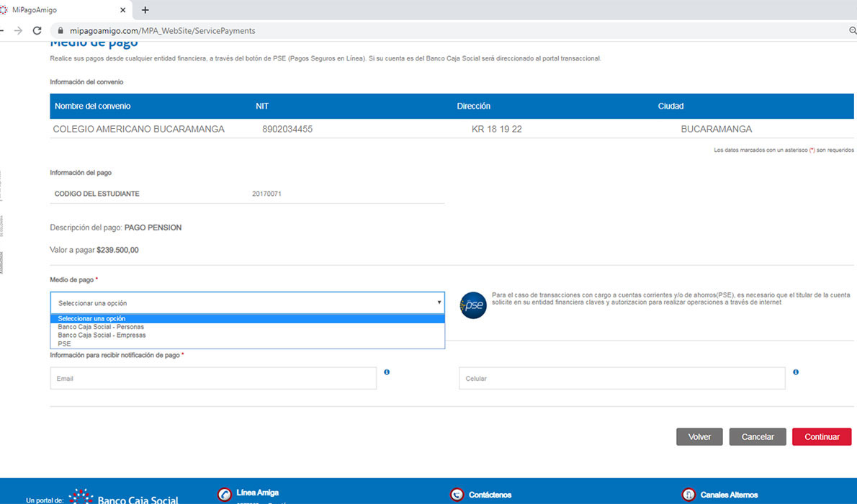Open a new browser tab
Image resolution: width=857 pixels, height=504 pixels.
[x=145, y=10]
